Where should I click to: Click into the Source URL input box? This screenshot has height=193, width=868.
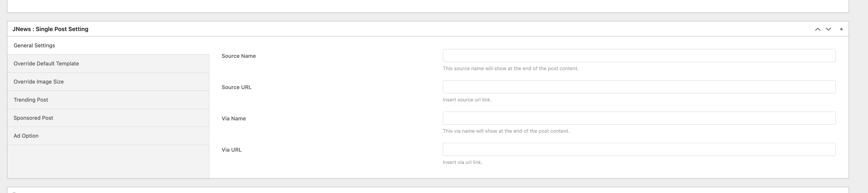tap(639, 87)
